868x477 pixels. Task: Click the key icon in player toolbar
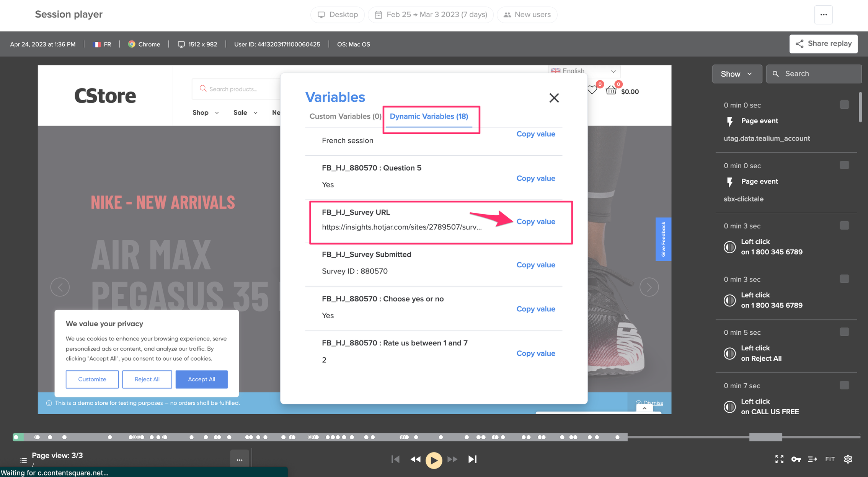(796, 459)
